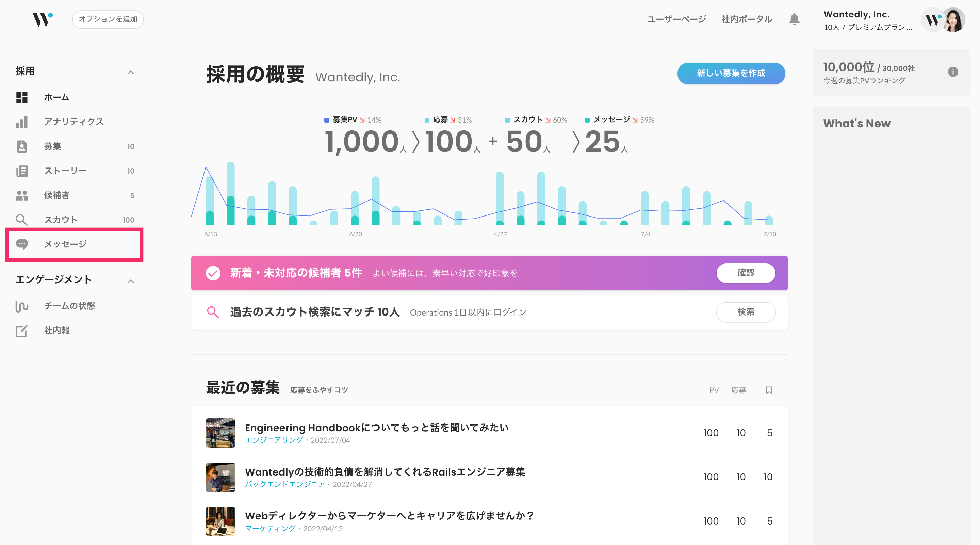
Task: Collapse the エンゲージメント sidebar section
Action: [x=130, y=281]
